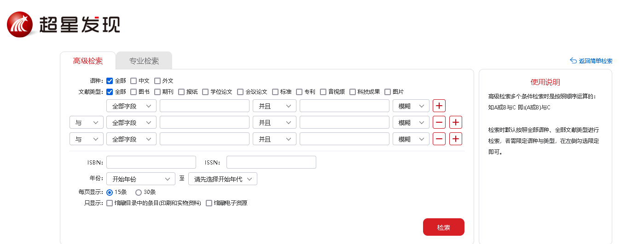Open first row 模糊 match dropdown
The width and height of the screenshot is (644, 244).
(411, 106)
